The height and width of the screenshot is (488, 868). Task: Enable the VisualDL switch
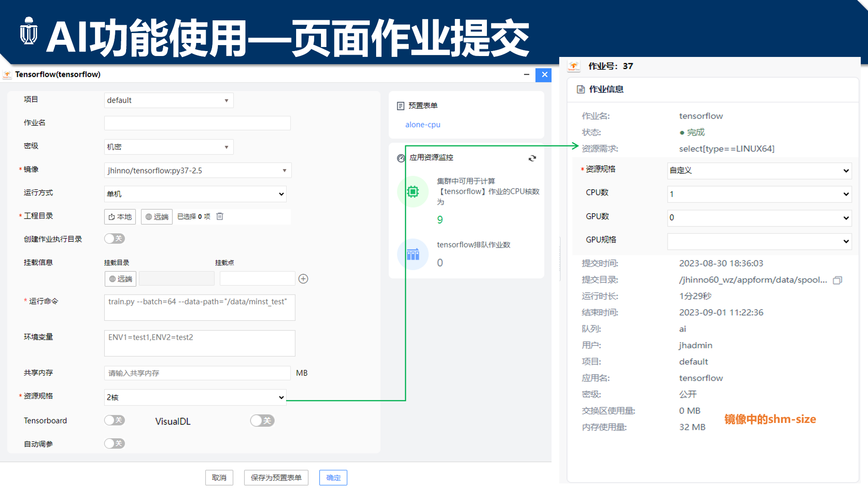(x=262, y=421)
